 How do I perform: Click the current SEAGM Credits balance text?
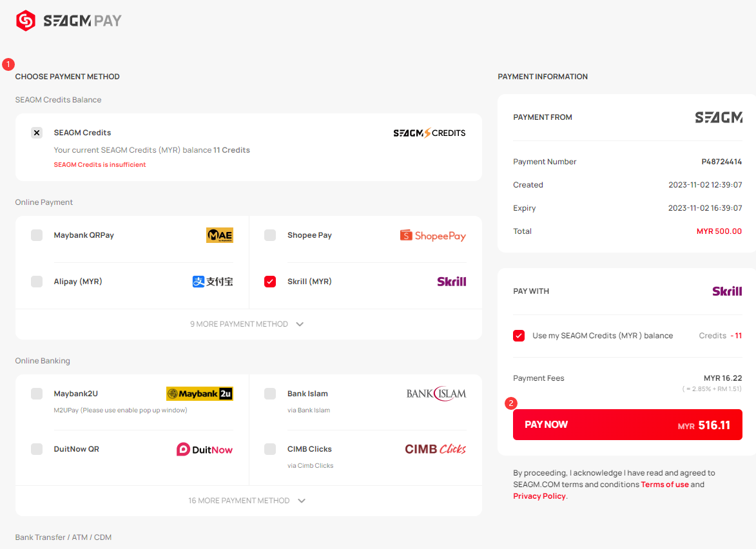(x=152, y=150)
